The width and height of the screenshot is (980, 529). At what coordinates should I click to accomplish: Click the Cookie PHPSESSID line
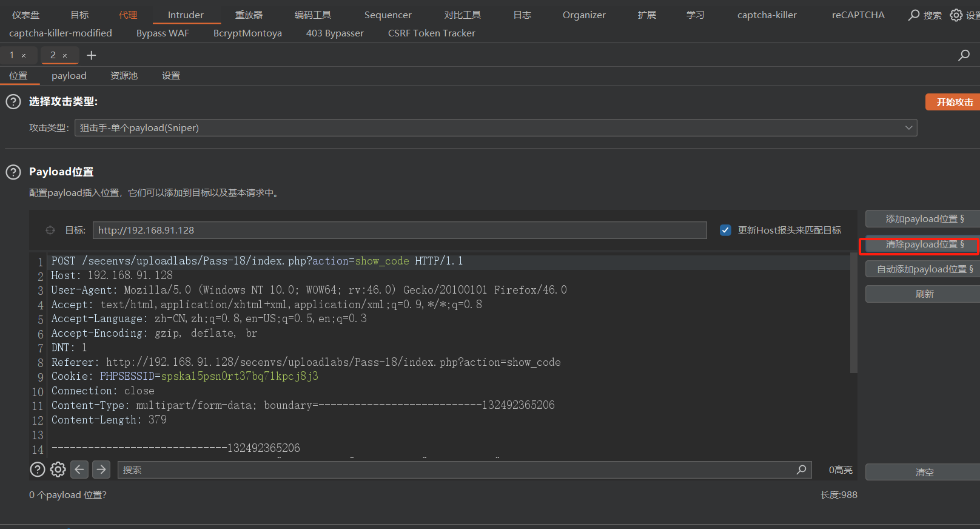(185, 376)
